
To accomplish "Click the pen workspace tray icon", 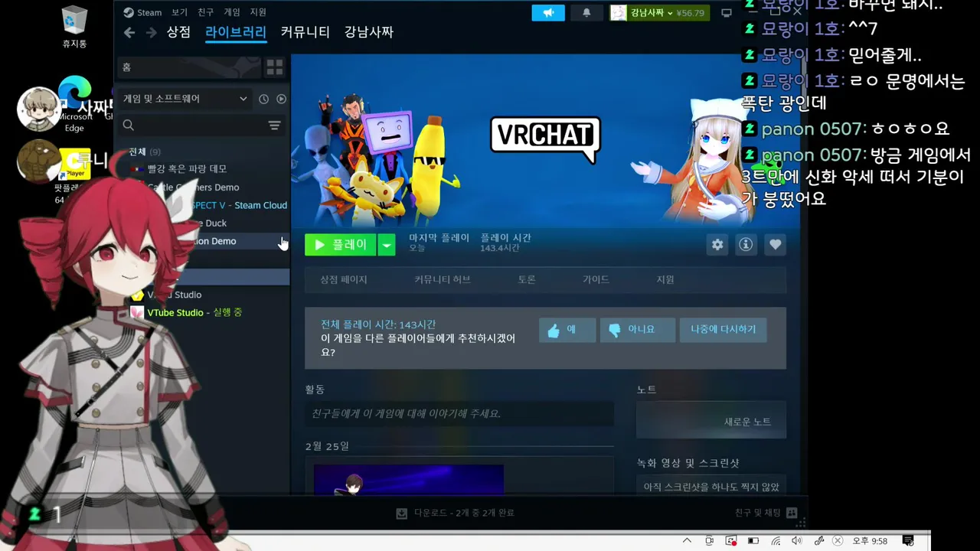I will pos(819,540).
